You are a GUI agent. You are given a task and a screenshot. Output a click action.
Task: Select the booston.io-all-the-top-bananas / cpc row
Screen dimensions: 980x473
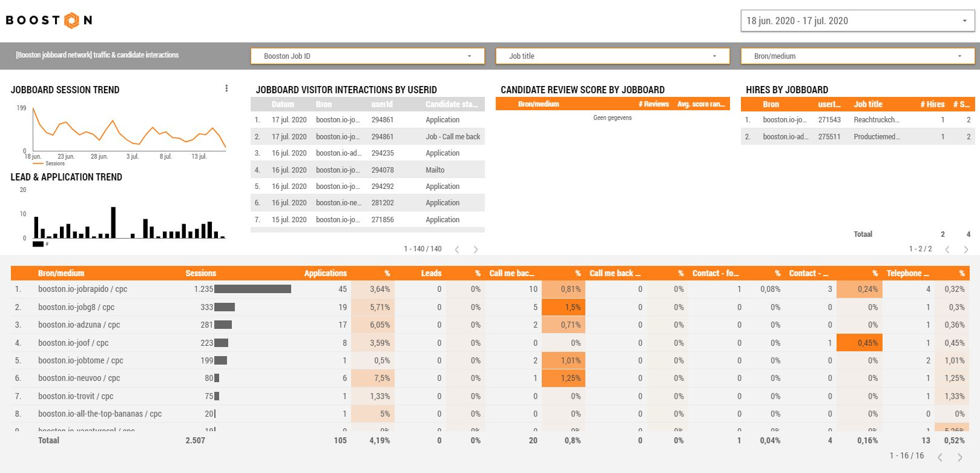pyautogui.click(x=490, y=414)
